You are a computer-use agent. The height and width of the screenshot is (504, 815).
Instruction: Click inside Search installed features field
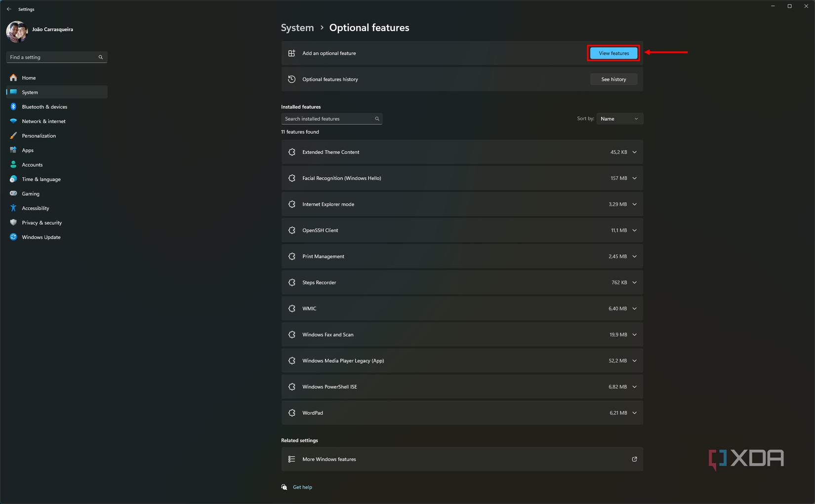tap(326, 118)
